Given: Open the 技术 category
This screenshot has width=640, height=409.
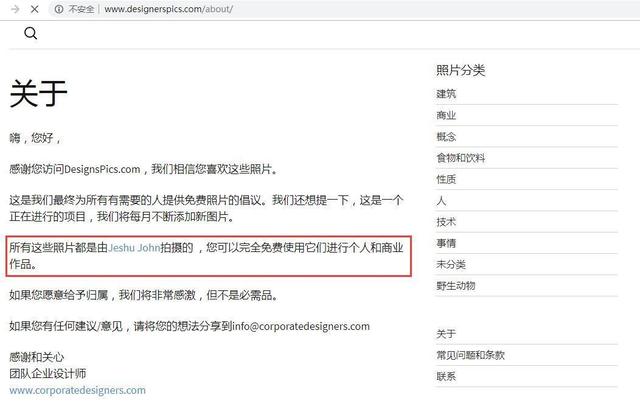Looking at the screenshot, I should point(446,222).
